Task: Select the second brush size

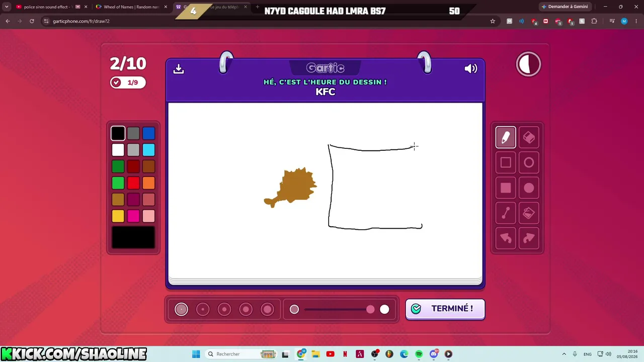Action: pyautogui.click(x=203, y=310)
